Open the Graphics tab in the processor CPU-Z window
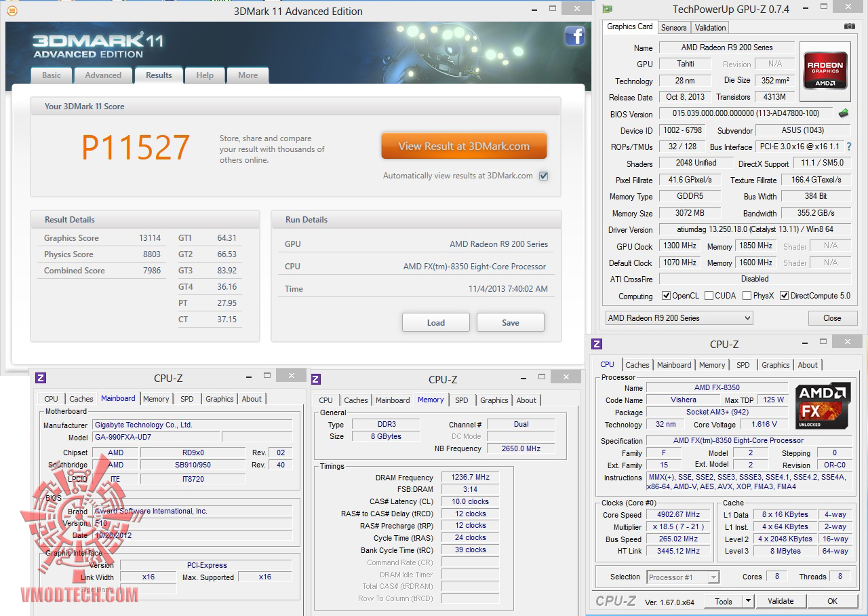Viewport: 868px width, 616px height. click(x=776, y=365)
